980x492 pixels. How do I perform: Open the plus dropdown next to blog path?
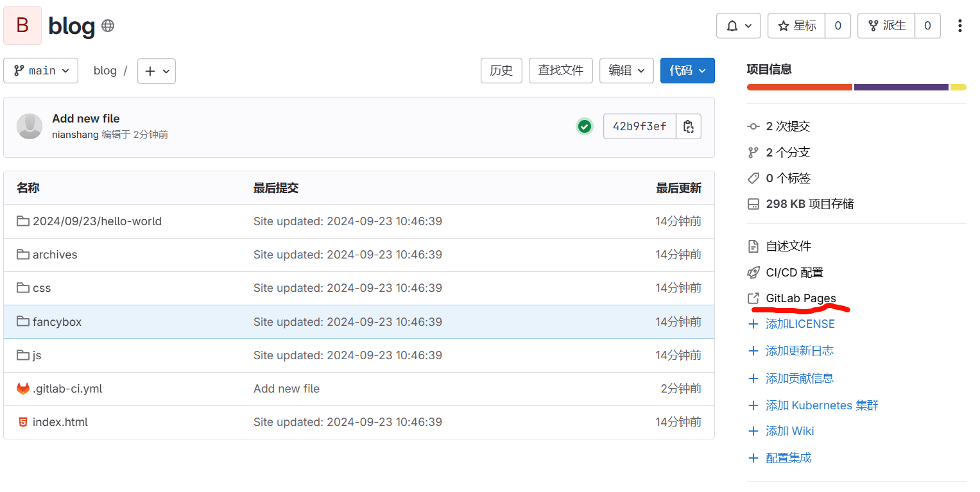point(157,71)
